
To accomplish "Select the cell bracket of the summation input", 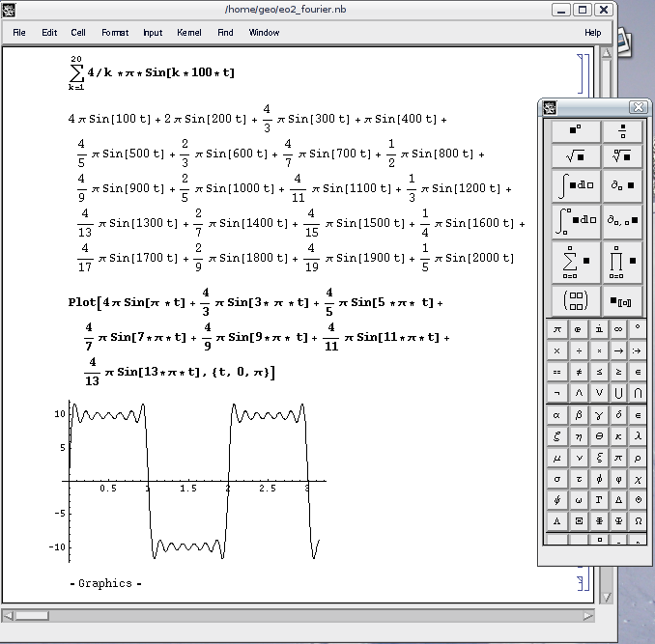I will (581, 73).
